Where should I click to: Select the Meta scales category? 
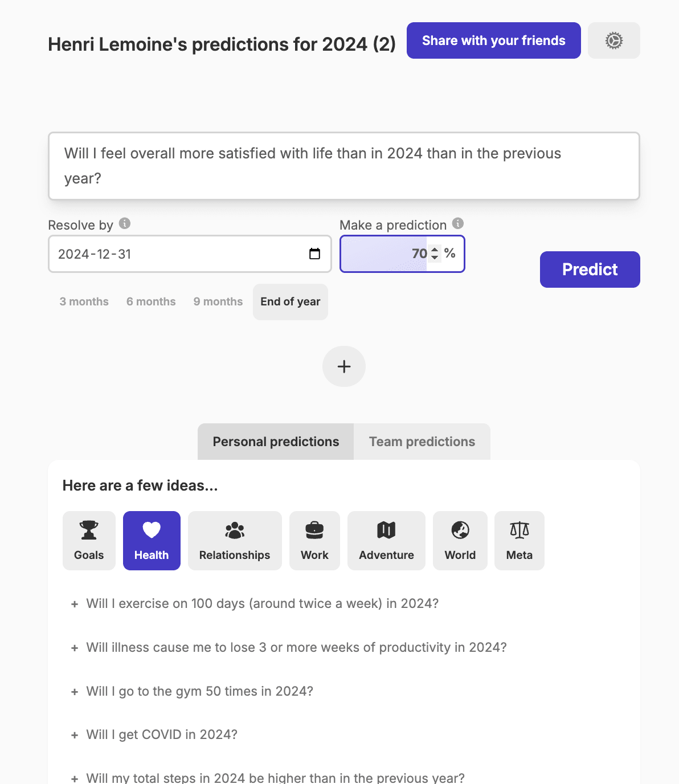(x=519, y=541)
